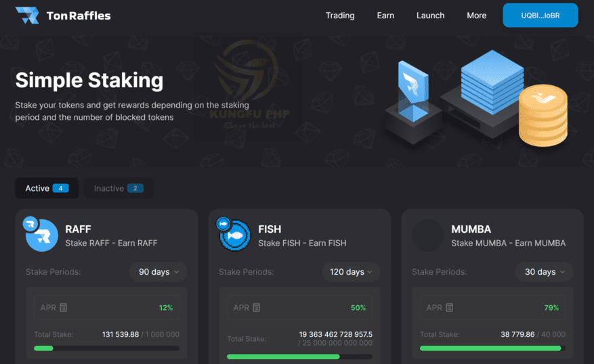Screen dimensions: 594x364
Task: Open the More menu
Action: 477,16
